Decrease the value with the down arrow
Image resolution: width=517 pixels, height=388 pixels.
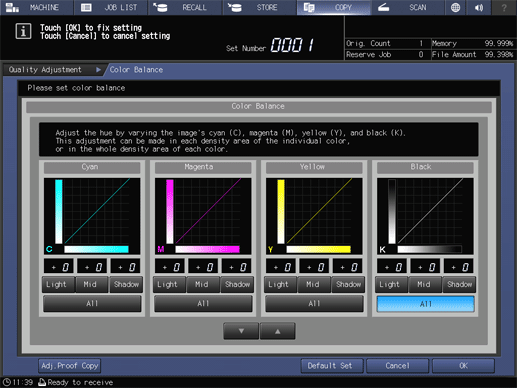(x=241, y=331)
